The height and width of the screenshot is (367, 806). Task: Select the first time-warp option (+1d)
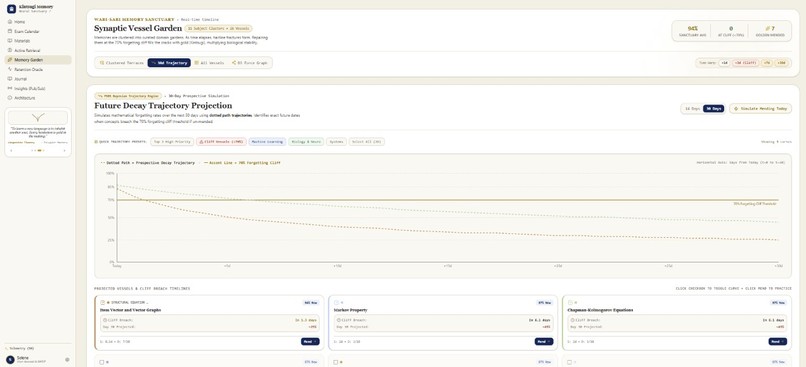[x=724, y=63]
